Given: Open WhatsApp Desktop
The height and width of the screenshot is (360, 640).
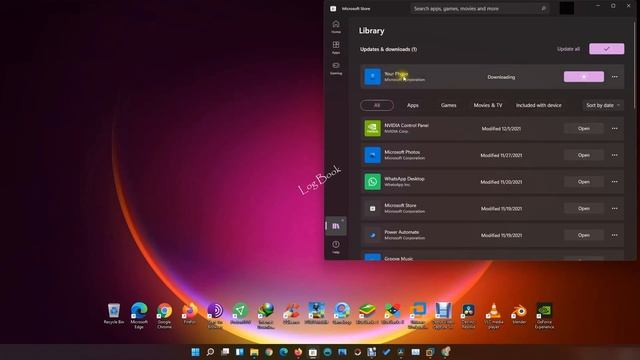Looking at the screenshot, I should coord(584,182).
